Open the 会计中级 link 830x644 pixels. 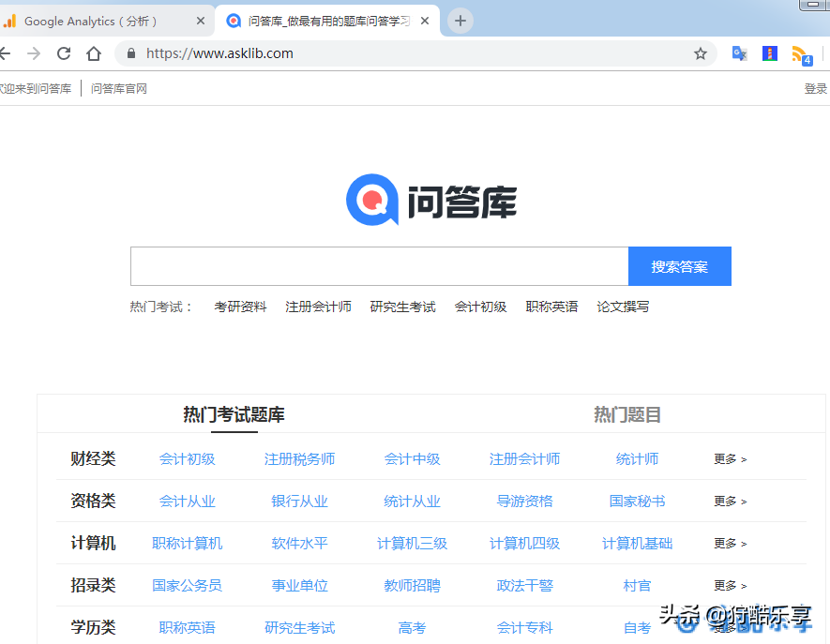(x=413, y=458)
